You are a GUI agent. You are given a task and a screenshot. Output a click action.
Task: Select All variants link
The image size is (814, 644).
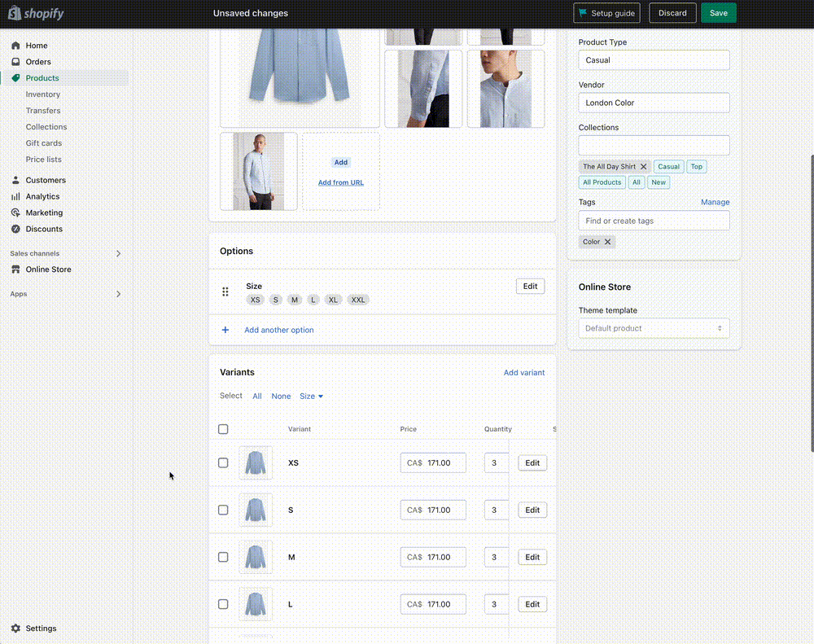tap(257, 396)
